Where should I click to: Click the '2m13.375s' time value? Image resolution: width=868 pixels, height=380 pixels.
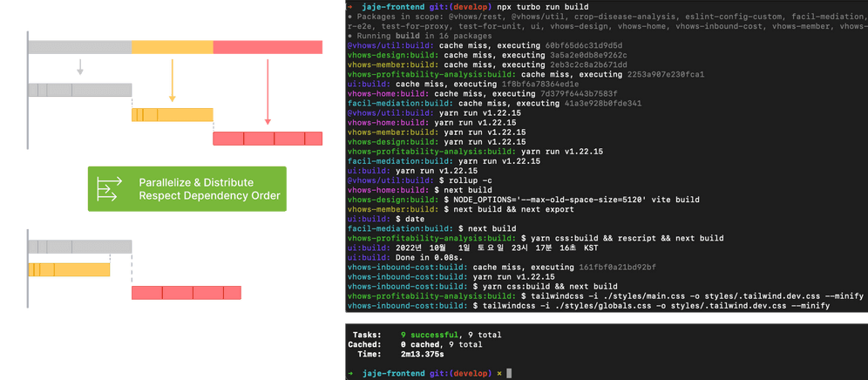tap(422, 354)
